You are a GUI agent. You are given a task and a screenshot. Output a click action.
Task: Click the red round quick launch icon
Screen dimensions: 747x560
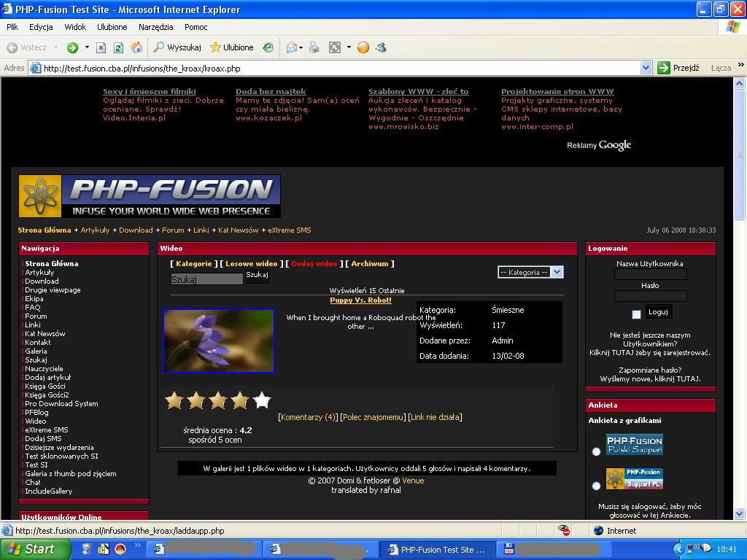coord(120,549)
